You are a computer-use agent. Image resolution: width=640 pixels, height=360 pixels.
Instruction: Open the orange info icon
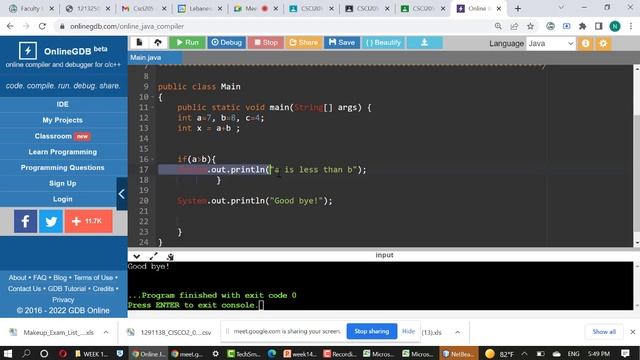coord(585,43)
